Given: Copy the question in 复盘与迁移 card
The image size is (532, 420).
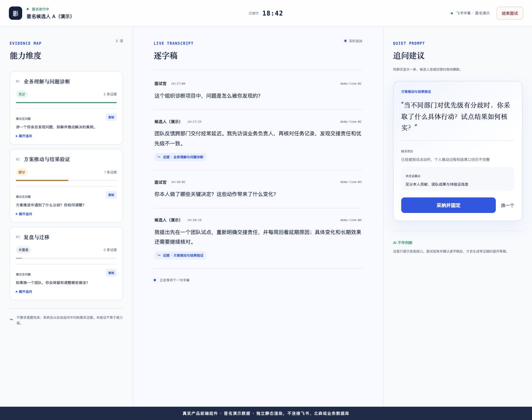Looking at the screenshot, I should [111, 273].
